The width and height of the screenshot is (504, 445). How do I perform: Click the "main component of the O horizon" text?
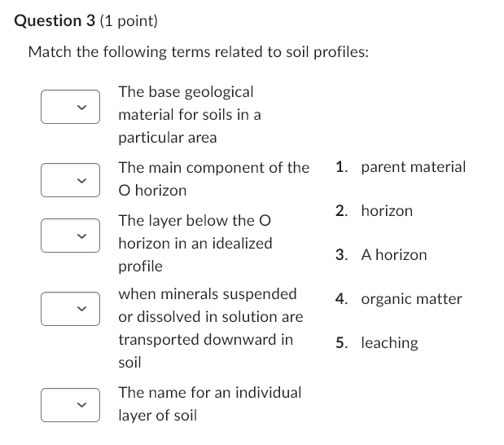[213, 178]
